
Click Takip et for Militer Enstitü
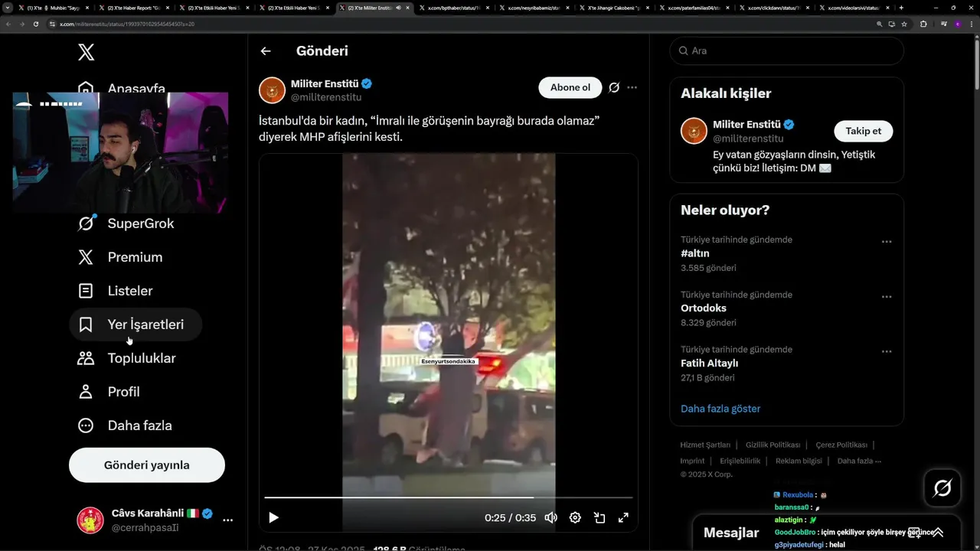coord(863,131)
